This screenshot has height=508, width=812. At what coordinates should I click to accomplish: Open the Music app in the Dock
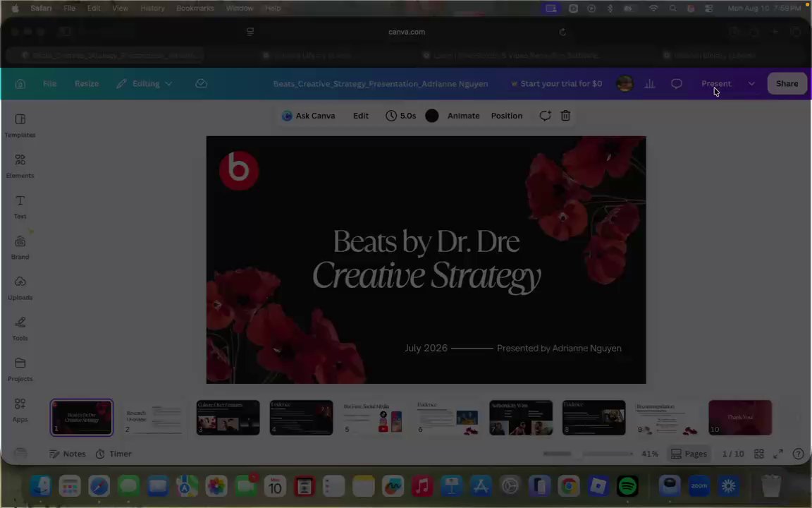tap(422, 486)
